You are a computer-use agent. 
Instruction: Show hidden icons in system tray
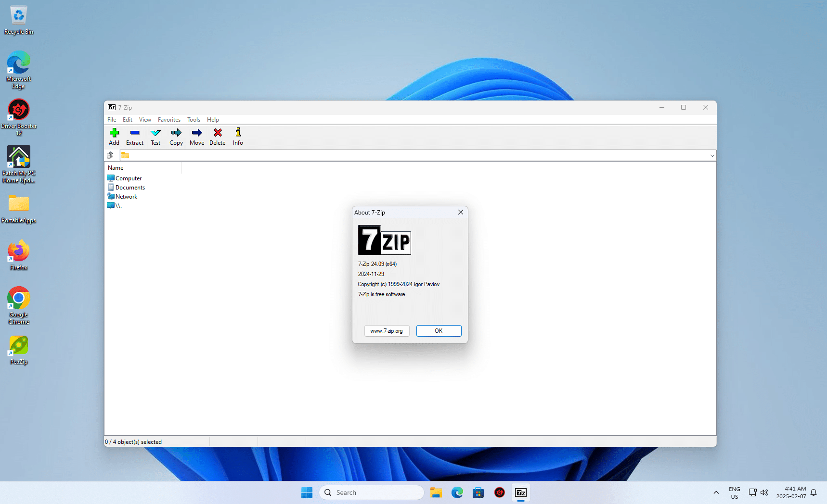tap(716, 492)
